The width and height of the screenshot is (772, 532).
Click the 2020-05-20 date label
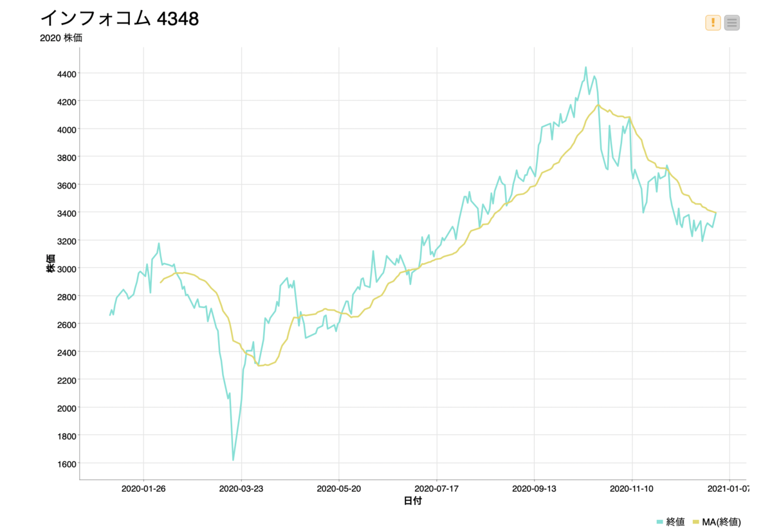tap(339, 488)
